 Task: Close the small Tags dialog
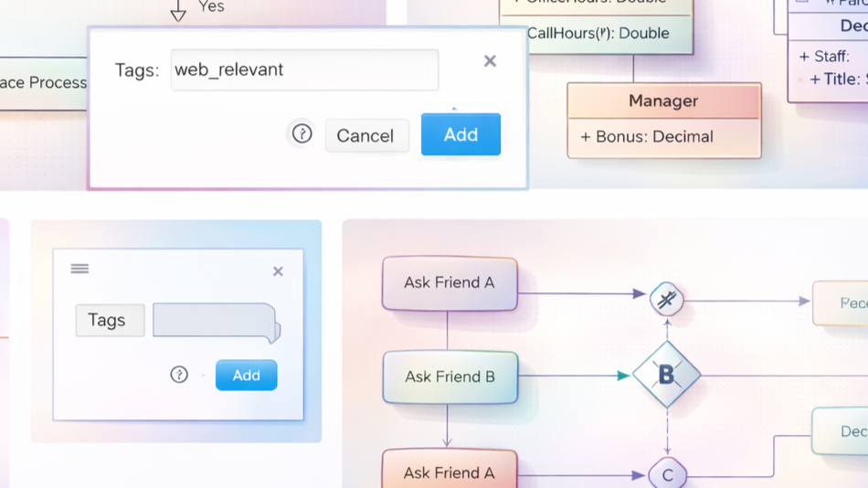click(x=278, y=271)
